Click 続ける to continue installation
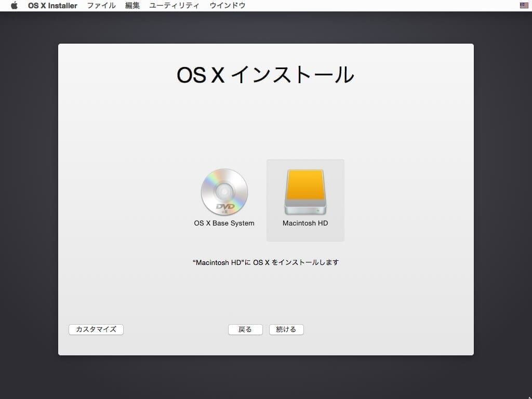 tap(286, 329)
